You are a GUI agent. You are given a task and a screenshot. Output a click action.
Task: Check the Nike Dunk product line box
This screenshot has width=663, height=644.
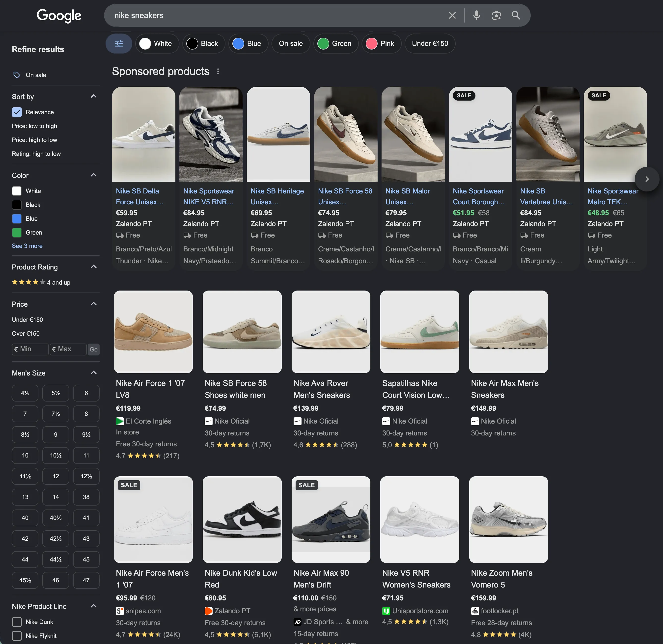(x=17, y=622)
